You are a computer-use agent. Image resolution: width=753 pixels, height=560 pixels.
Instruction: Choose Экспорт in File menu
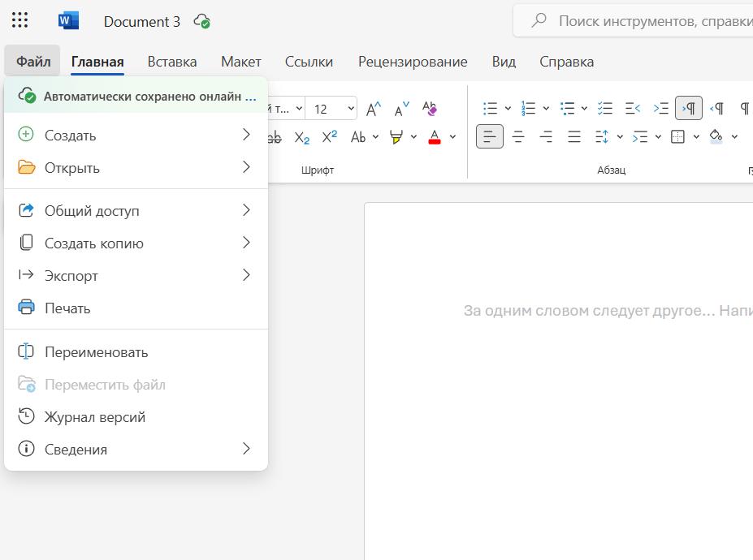point(136,276)
